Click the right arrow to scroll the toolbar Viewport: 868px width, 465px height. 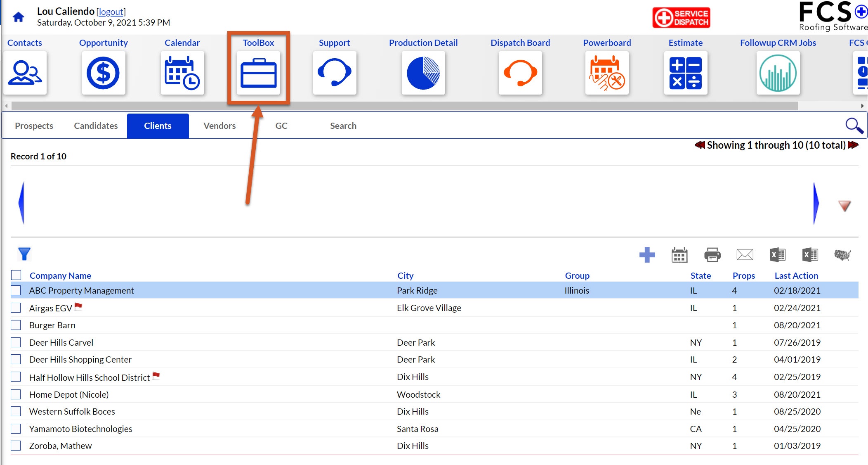click(863, 106)
